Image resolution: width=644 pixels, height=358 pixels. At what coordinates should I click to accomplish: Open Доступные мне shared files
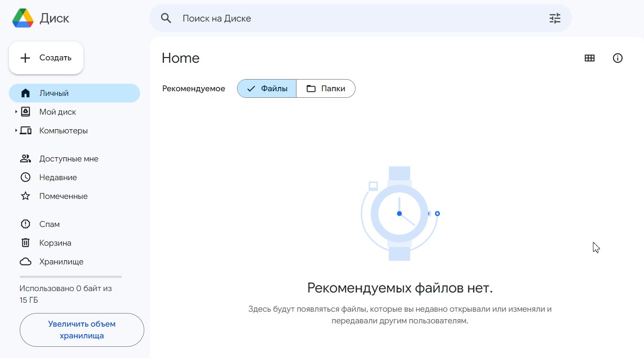point(68,158)
